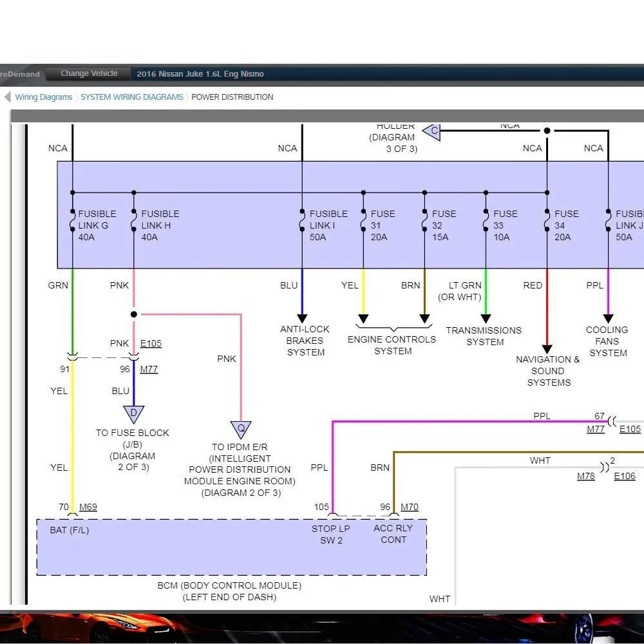644x644 pixels.
Task: Open the E106 connector label
Action: point(624,476)
